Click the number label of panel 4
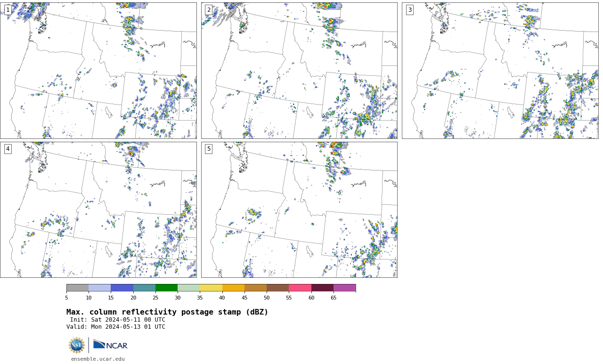The height and width of the screenshot is (364, 603). point(8,149)
